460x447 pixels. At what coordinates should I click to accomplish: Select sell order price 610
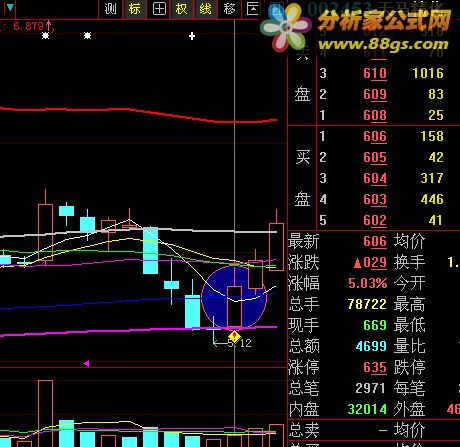tap(375, 73)
